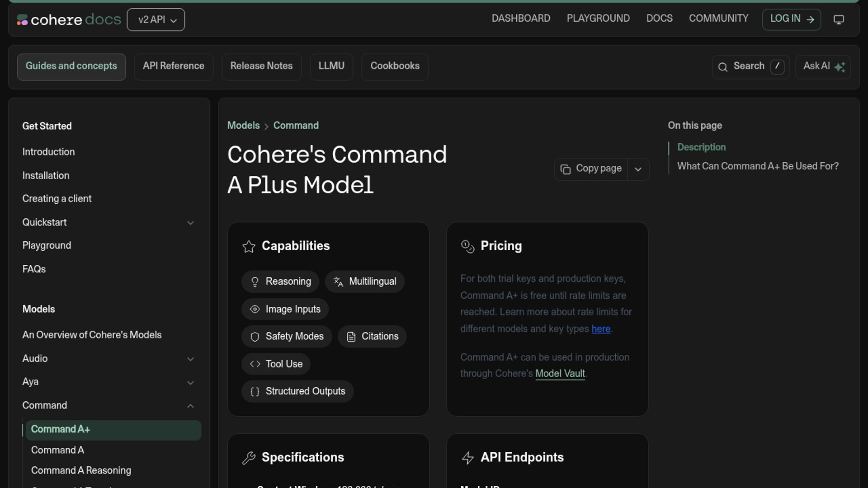Open the Cookbooks tab

click(x=395, y=67)
